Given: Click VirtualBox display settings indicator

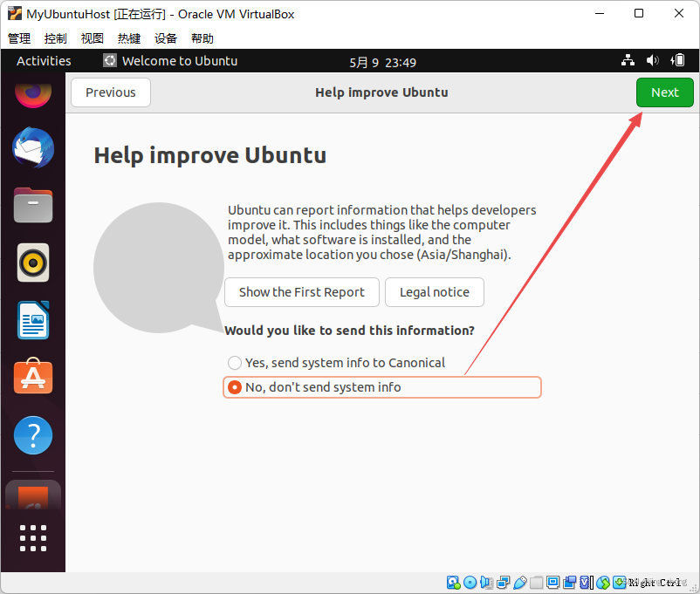Looking at the screenshot, I should (553, 583).
